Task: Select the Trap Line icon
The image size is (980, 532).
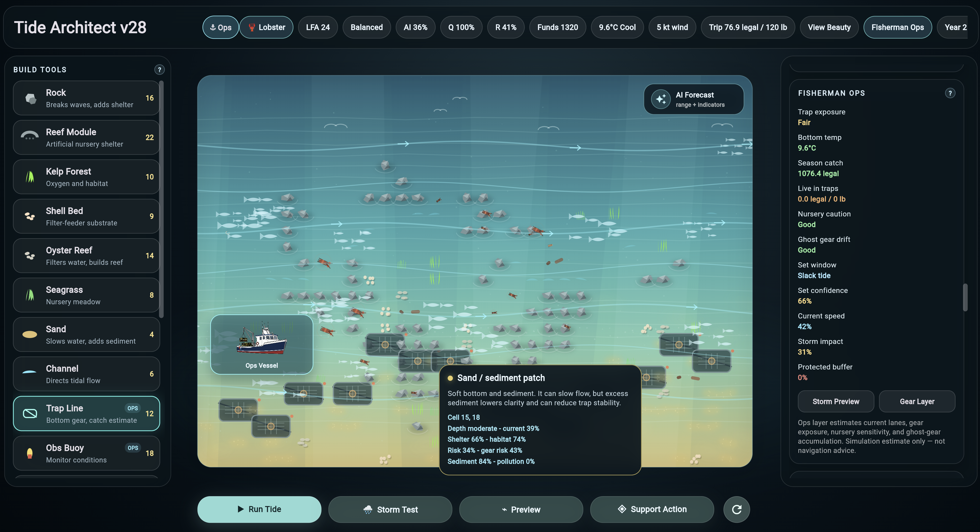Action: [x=30, y=414]
